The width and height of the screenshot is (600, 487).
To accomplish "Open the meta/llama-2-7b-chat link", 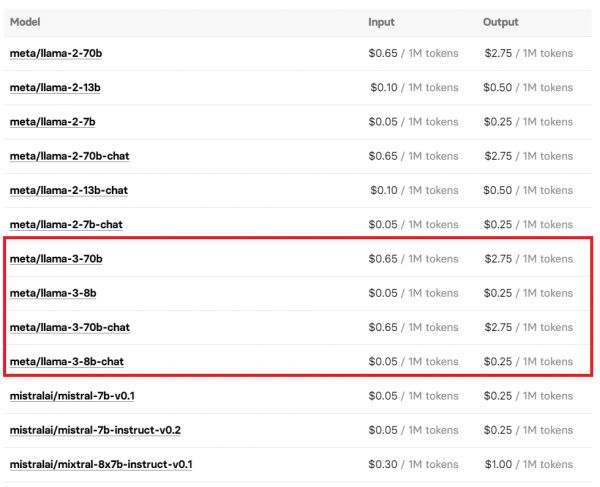I will coord(66,224).
